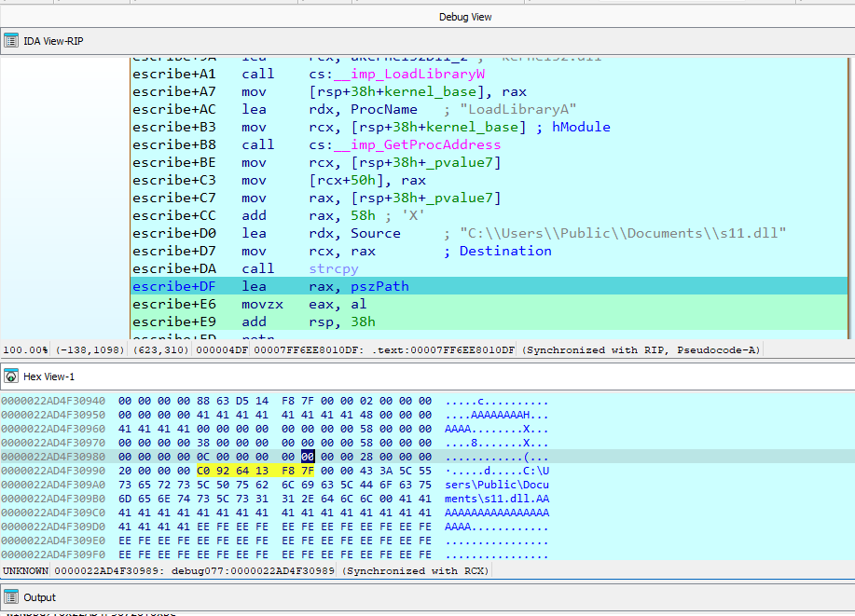Click the [rcx+50h], rax operand
Screen dimensions: 855x616
[x=367, y=180]
